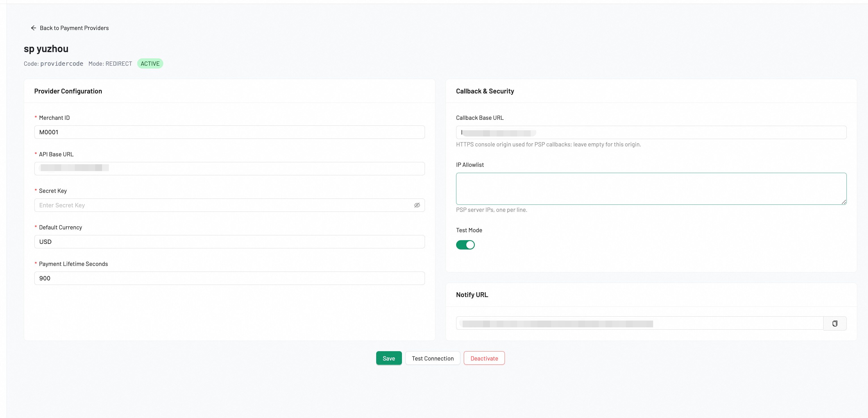Click the HTTPS console origin helper text
The height and width of the screenshot is (418, 868).
pos(548,144)
